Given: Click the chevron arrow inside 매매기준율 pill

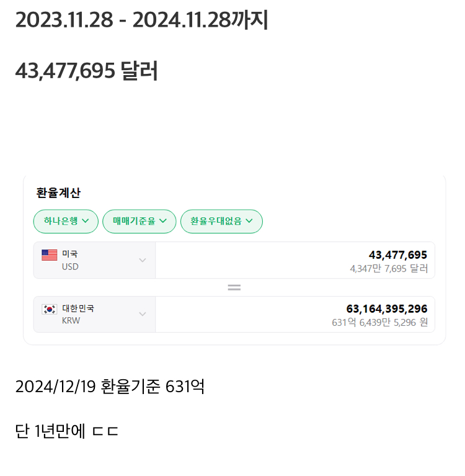Looking at the screenshot, I should tap(163, 221).
